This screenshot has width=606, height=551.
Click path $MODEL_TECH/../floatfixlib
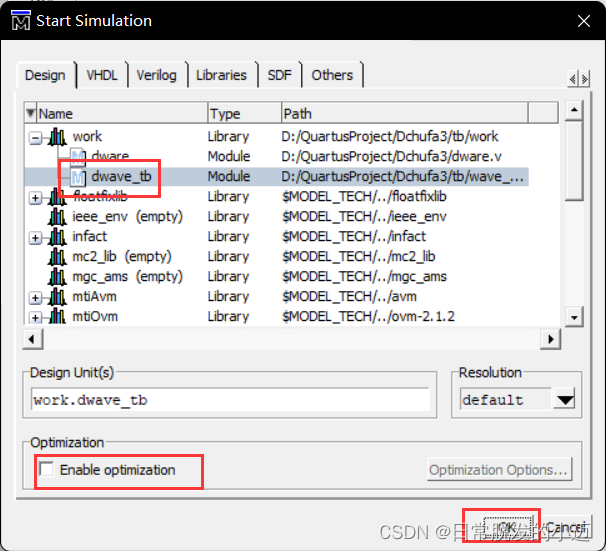pos(364,197)
